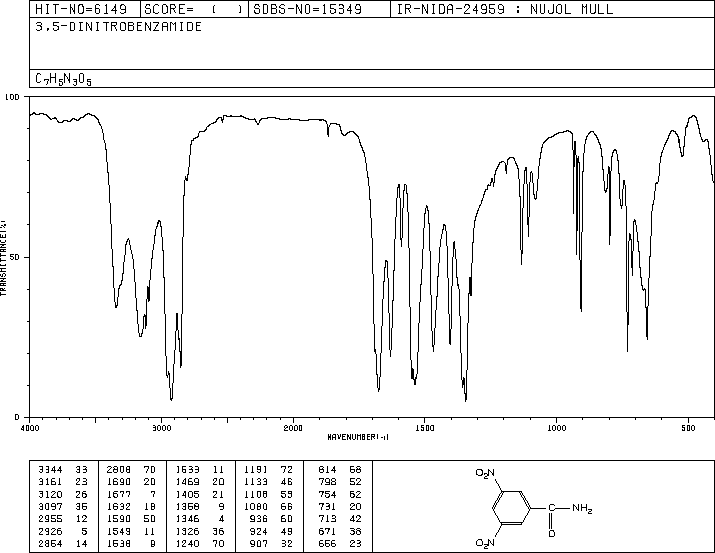Select peak table entry 1080
The width and height of the screenshot is (715, 553).
256,506
